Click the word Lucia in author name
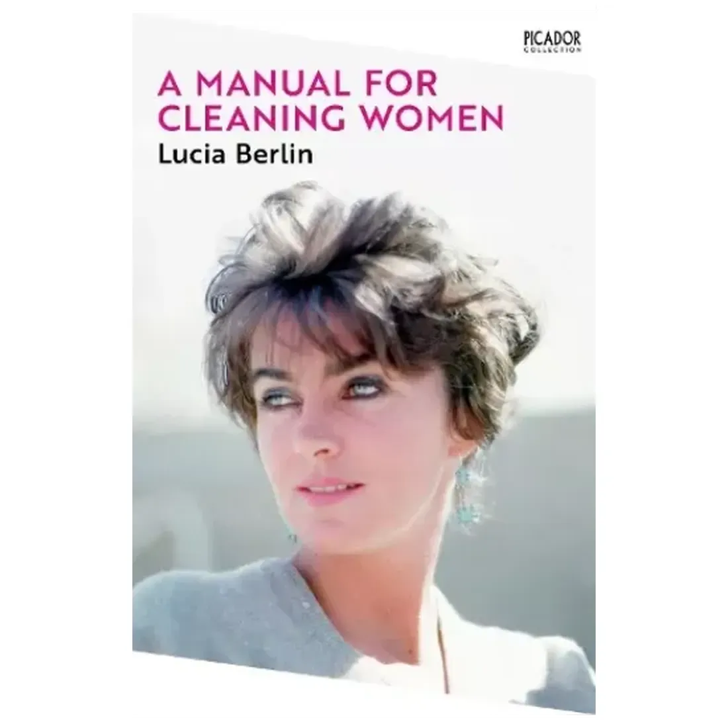The width and height of the screenshot is (728, 728). [193, 154]
